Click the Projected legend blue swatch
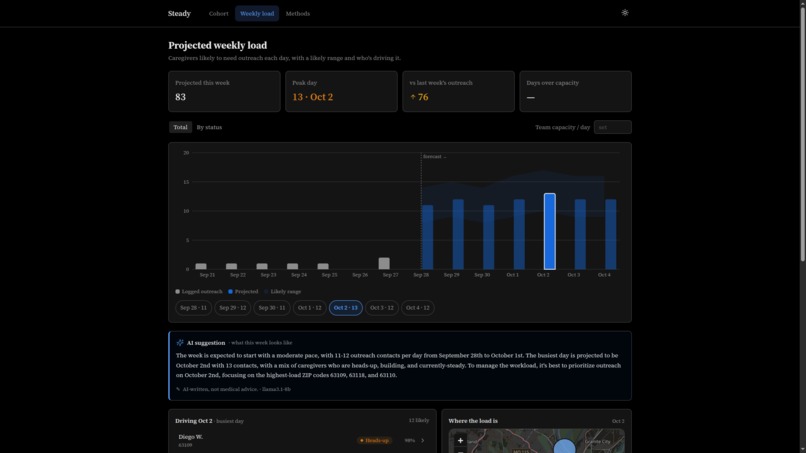Image resolution: width=806 pixels, height=453 pixels. 230,292
